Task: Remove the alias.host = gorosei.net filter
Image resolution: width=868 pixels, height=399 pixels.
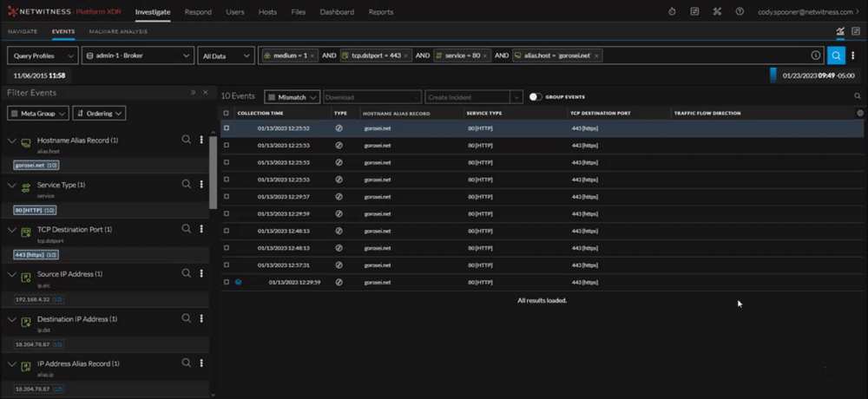Action: [x=596, y=56]
